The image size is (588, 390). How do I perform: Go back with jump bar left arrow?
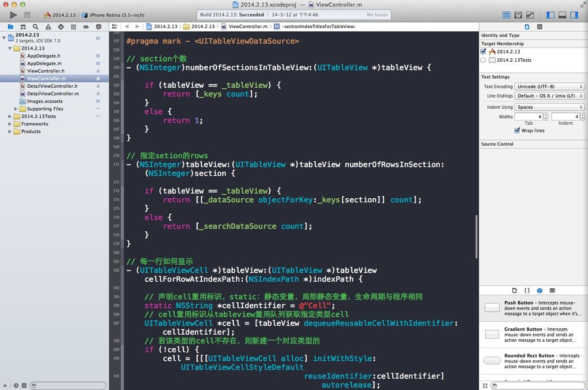pyautogui.click(x=127, y=26)
